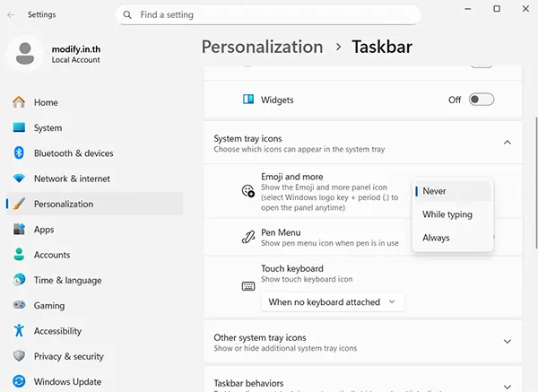Expand Other system tray icons
The width and height of the screenshot is (538, 392).
click(x=508, y=342)
